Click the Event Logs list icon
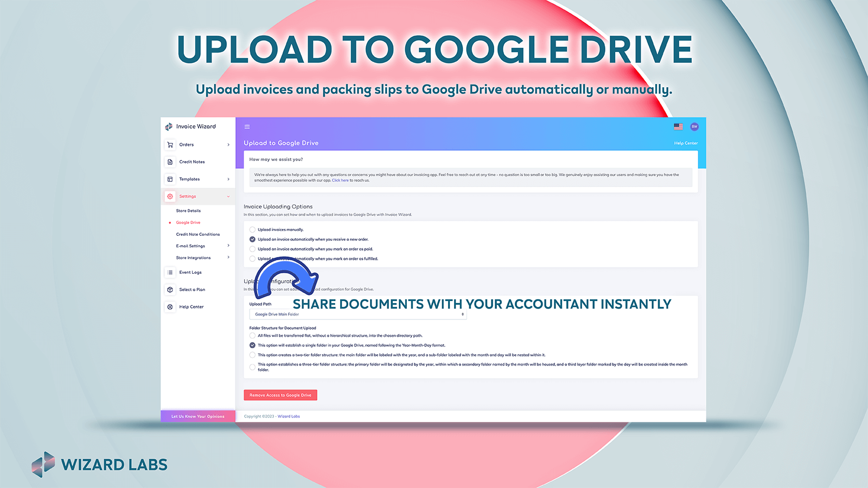This screenshot has height=488, width=868. [170, 272]
